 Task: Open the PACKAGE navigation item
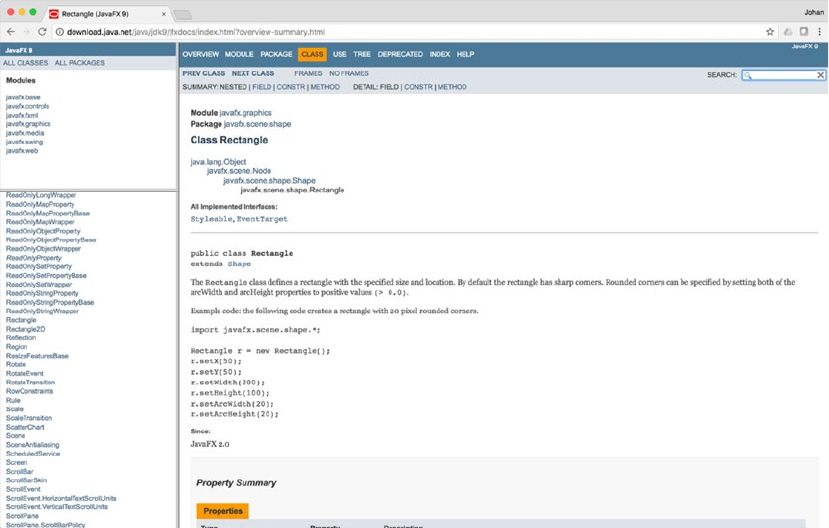pos(276,54)
